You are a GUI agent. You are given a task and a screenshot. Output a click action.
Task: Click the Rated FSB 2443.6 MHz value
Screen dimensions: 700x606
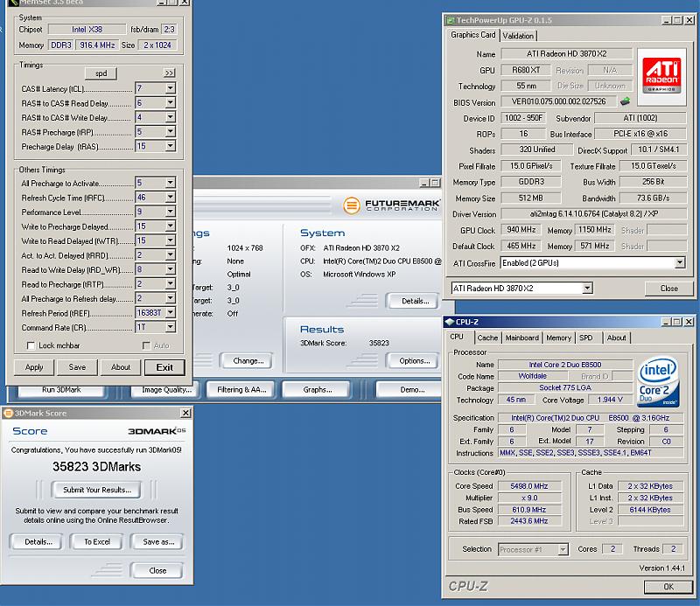click(x=529, y=521)
